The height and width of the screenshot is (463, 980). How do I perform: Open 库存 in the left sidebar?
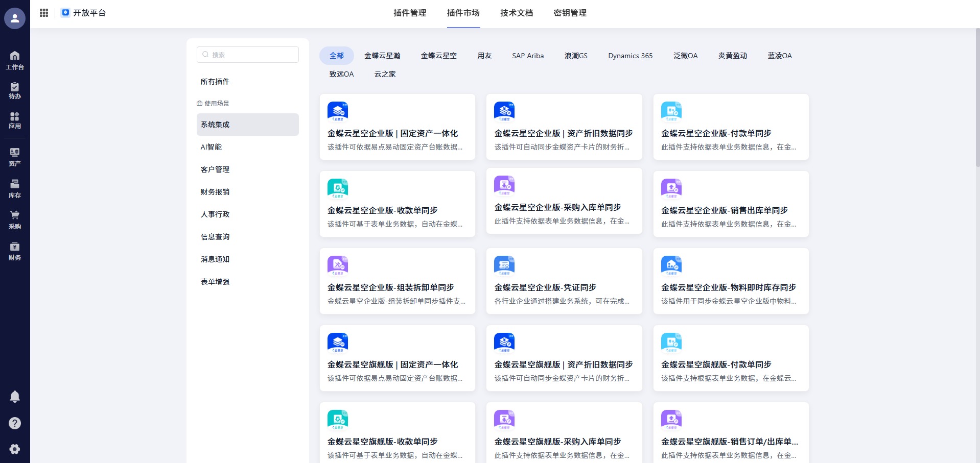pyautogui.click(x=15, y=189)
